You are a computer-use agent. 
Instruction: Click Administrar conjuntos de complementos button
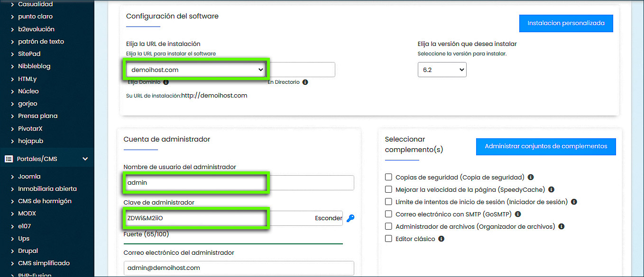pyautogui.click(x=545, y=146)
